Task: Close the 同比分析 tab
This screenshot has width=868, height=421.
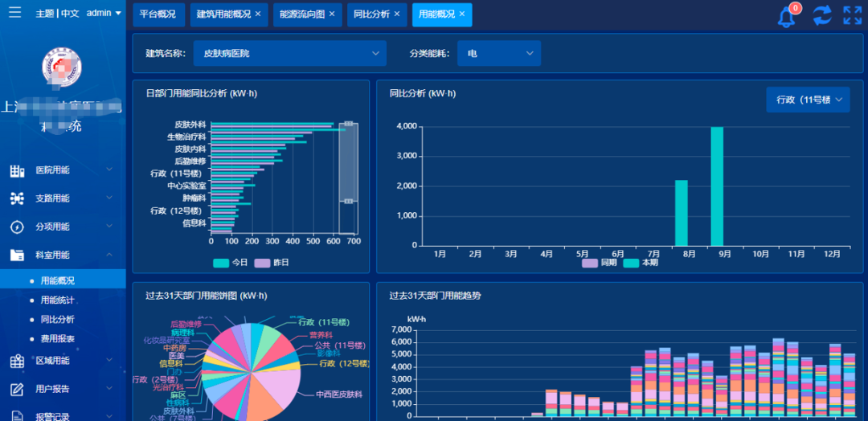Action: click(396, 14)
